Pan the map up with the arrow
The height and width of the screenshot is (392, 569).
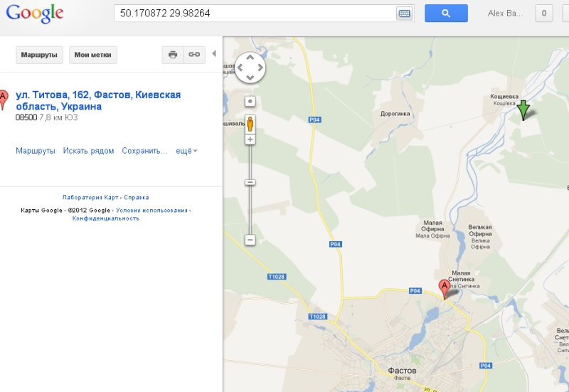pos(250,58)
